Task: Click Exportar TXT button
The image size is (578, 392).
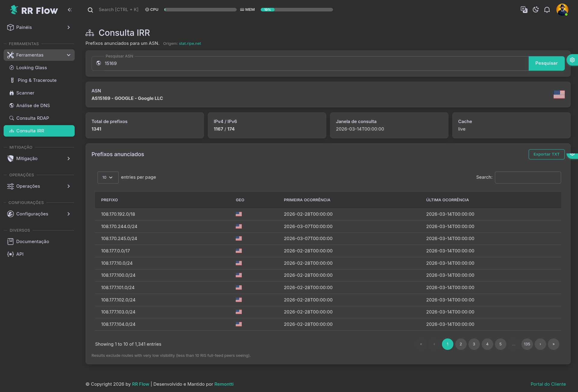Action: 546,154
